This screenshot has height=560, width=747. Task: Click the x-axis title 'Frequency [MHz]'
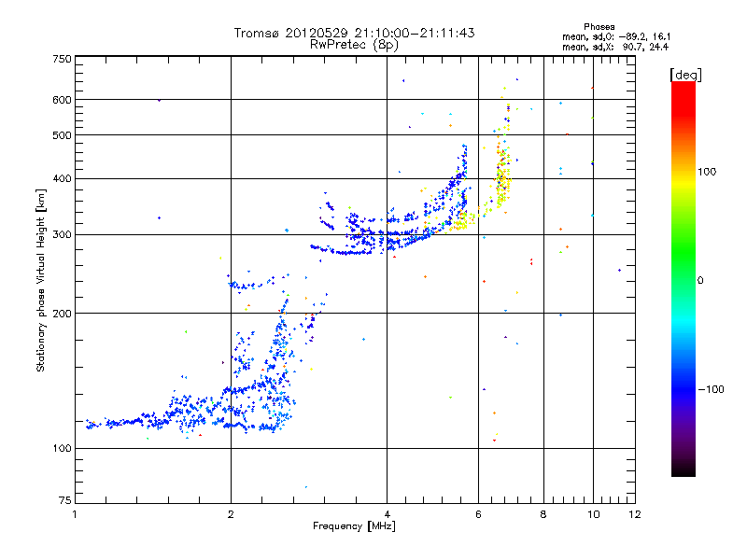[354, 526]
